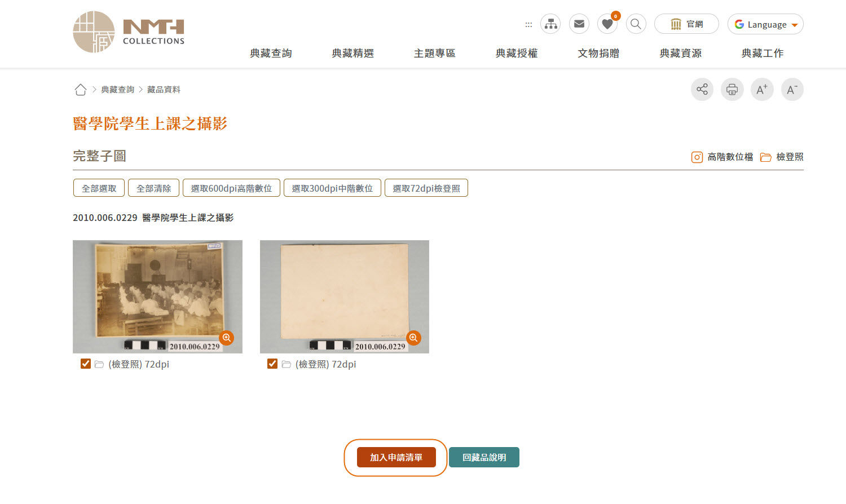The image size is (846, 504).
Task: Click the 全部清除 button
Action: pyautogui.click(x=153, y=188)
